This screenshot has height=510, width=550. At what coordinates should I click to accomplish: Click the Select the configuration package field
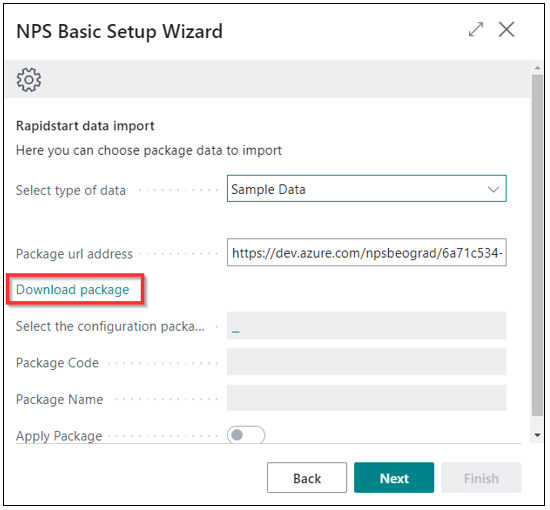coord(367,326)
